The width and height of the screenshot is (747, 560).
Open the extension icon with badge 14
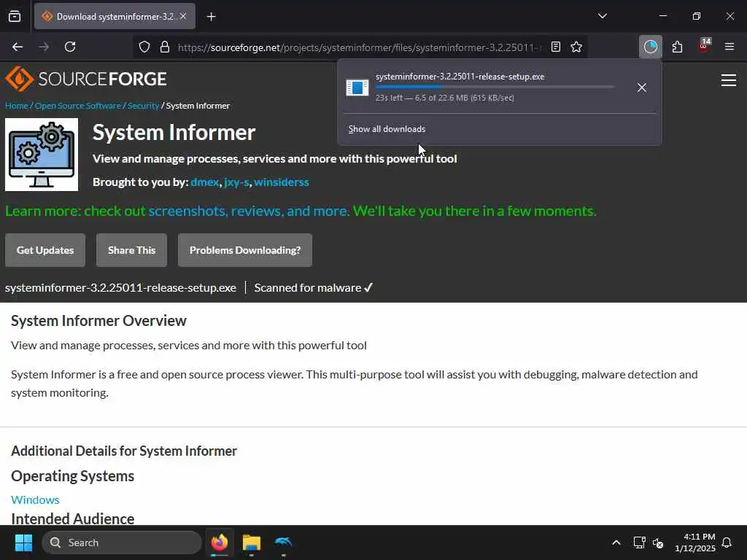(704, 46)
